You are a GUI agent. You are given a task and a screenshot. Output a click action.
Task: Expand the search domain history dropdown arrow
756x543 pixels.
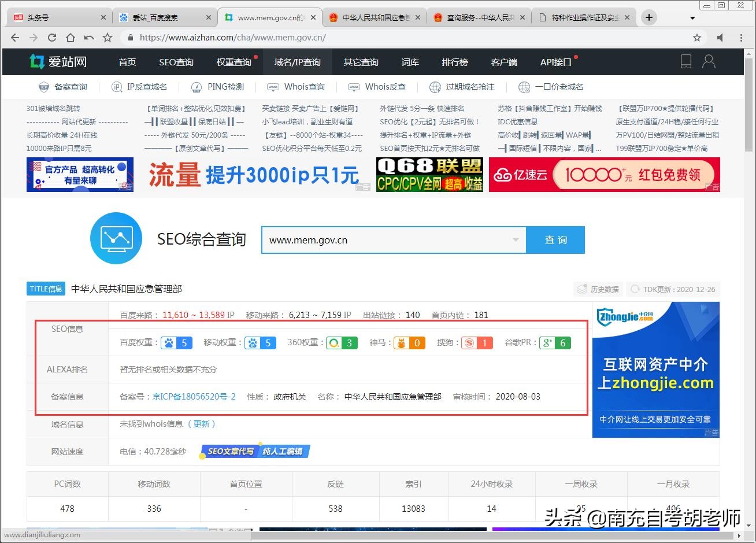[516, 240]
